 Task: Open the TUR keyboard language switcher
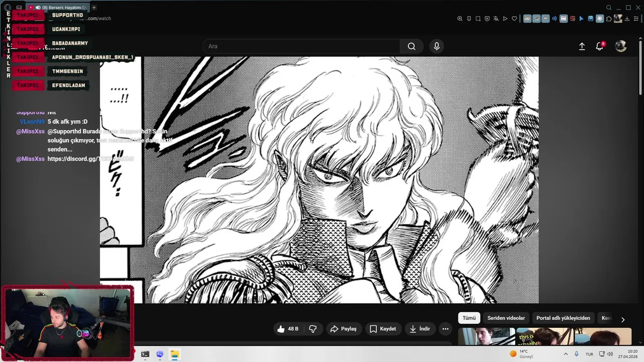tap(589, 354)
